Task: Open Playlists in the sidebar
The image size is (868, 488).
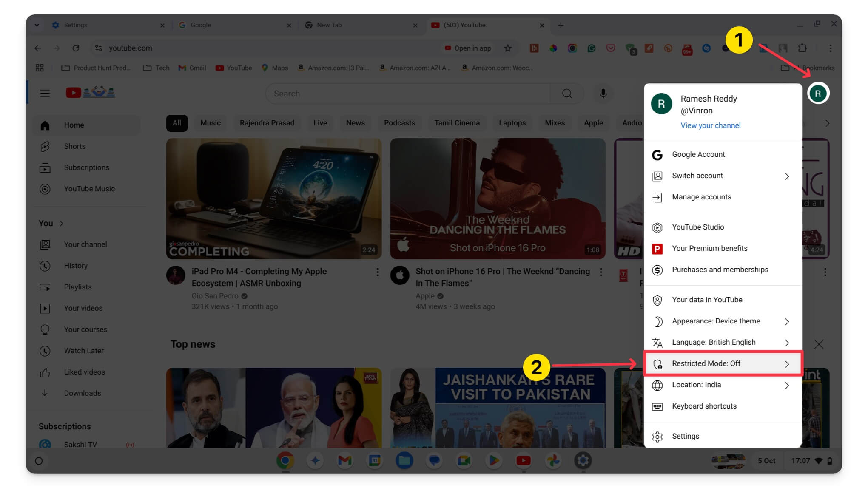Action: (87, 287)
